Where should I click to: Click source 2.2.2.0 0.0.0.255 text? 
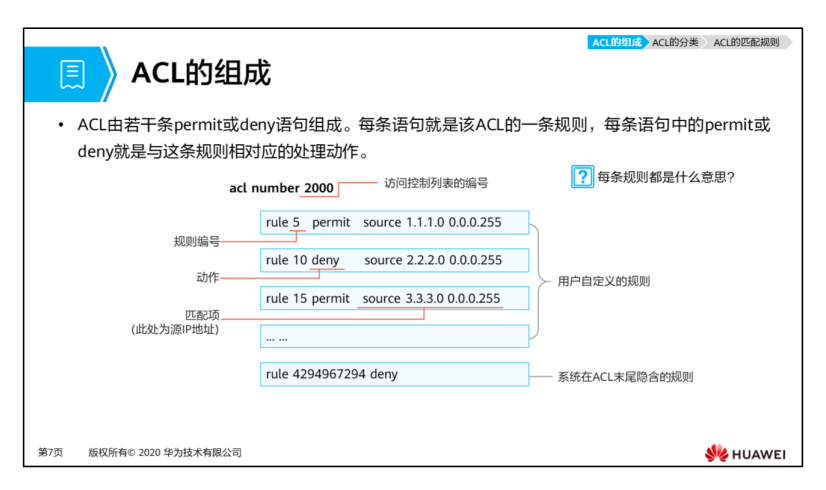(433, 260)
